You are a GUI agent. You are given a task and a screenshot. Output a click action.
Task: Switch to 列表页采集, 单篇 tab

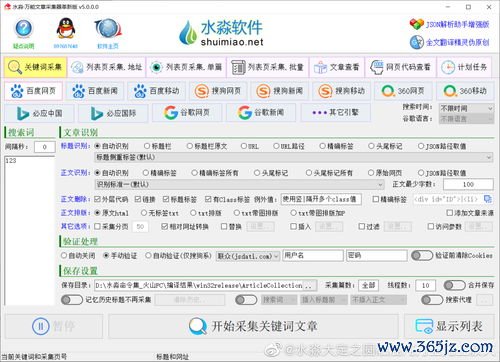pos(186,67)
